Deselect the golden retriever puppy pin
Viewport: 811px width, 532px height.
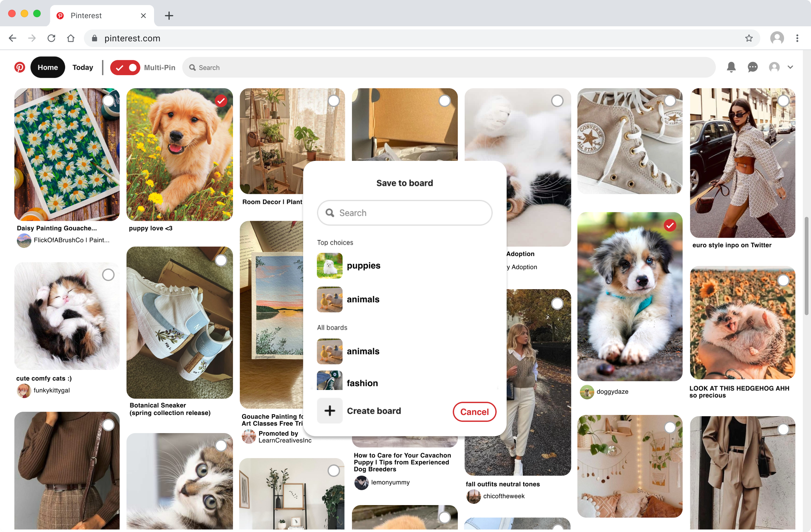221,101
